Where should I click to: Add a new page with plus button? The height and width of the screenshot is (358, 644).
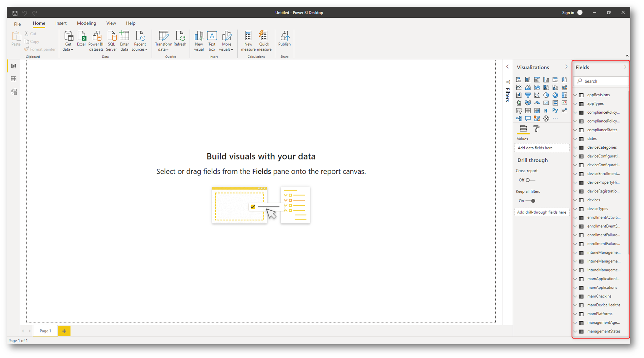pyautogui.click(x=64, y=331)
